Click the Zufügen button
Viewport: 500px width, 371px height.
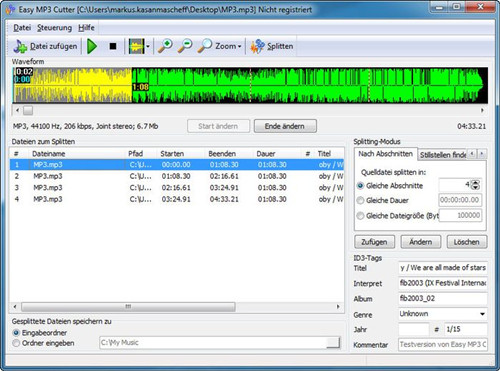tap(375, 242)
